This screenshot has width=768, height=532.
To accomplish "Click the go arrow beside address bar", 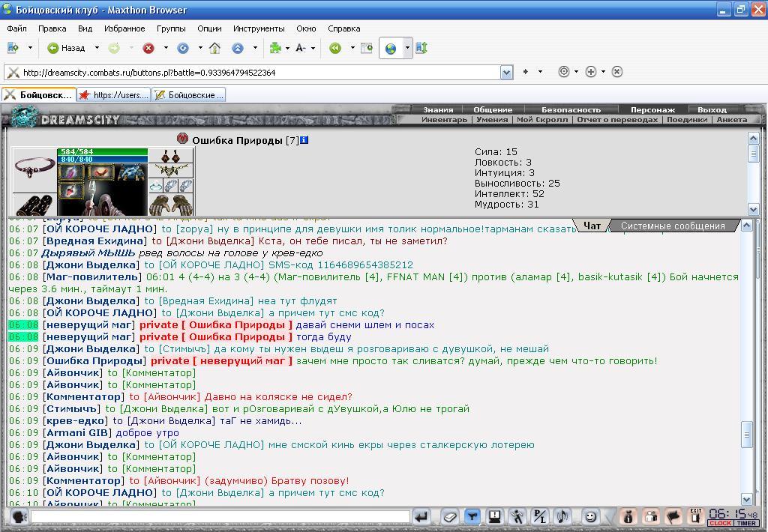I will [x=526, y=71].
